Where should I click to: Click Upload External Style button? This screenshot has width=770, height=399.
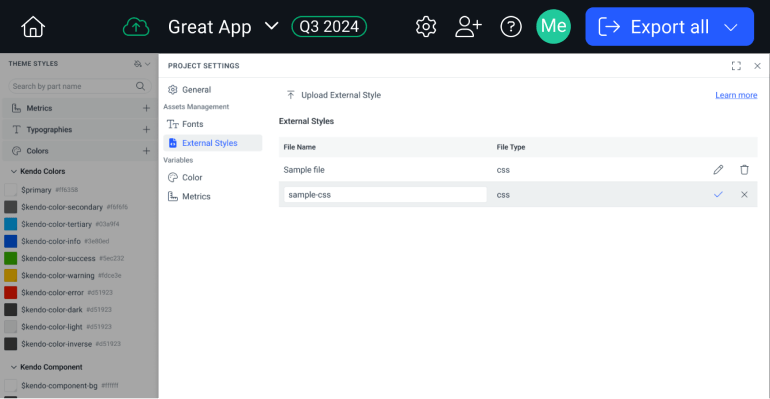pyautogui.click(x=333, y=95)
